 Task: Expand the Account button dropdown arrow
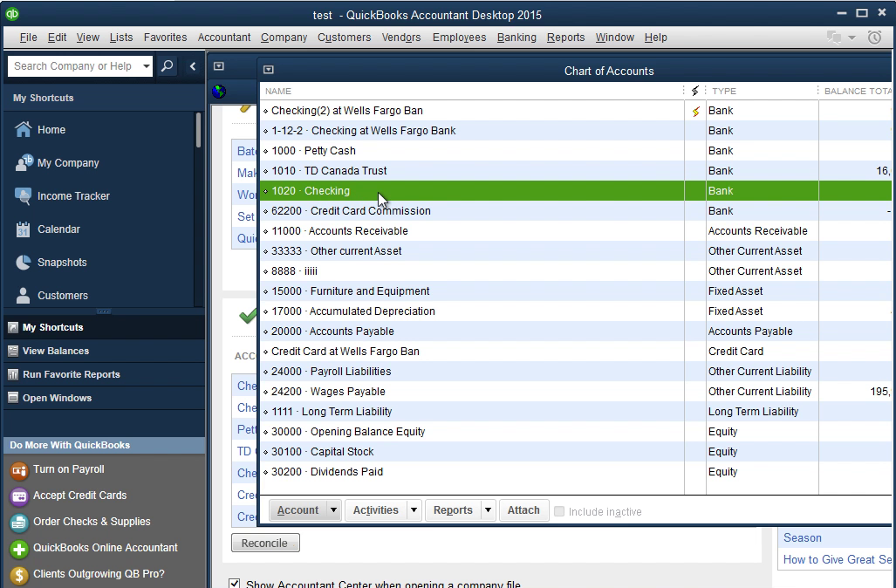(333, 509)
